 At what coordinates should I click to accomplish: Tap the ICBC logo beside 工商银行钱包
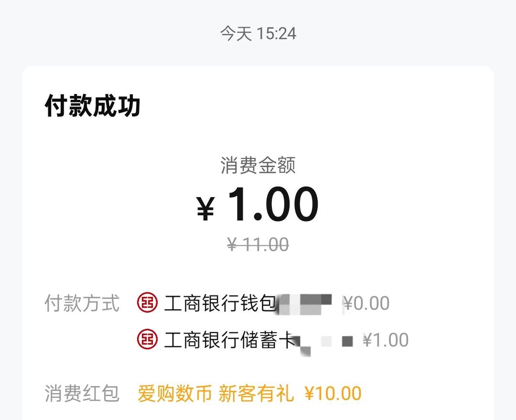[147, 303]
